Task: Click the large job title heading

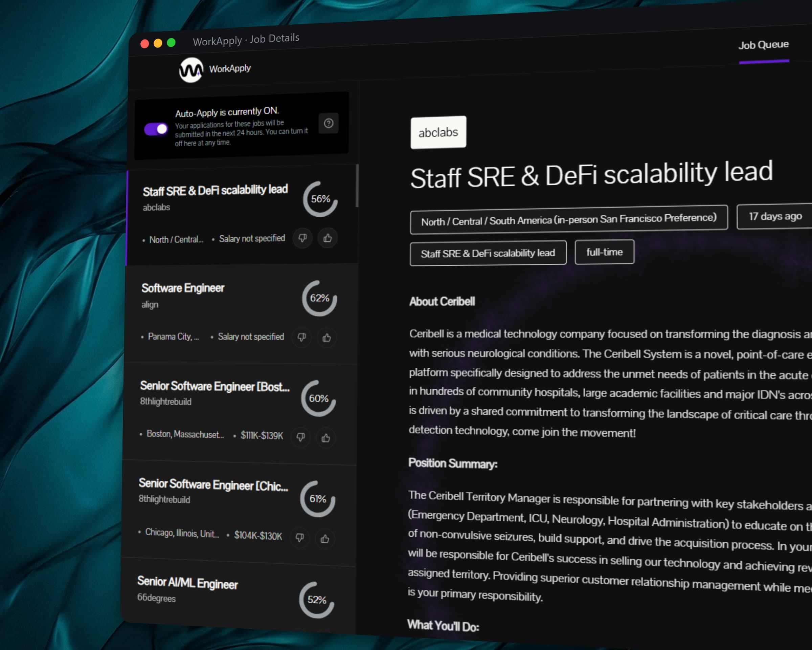Action: [x=591, y=174]
